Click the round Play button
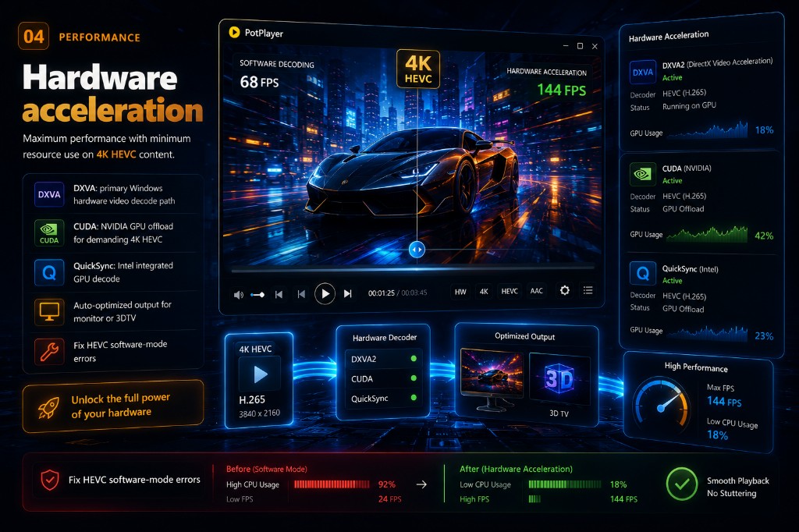Image resolution: width=799 pixels, height=532 pixels. 325,293
